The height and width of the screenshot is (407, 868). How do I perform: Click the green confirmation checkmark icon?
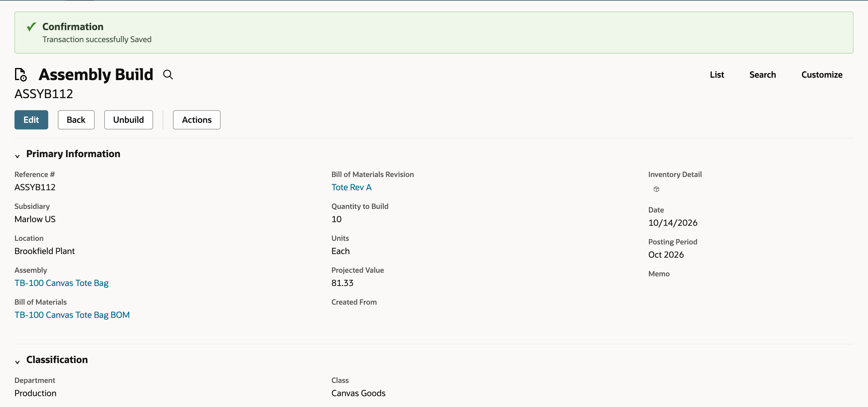tap(31, 26)
